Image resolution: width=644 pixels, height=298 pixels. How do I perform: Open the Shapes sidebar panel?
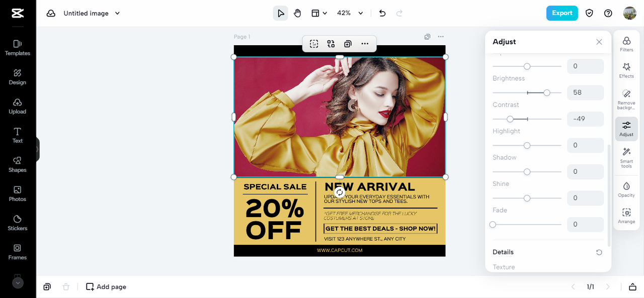[18, 164]
